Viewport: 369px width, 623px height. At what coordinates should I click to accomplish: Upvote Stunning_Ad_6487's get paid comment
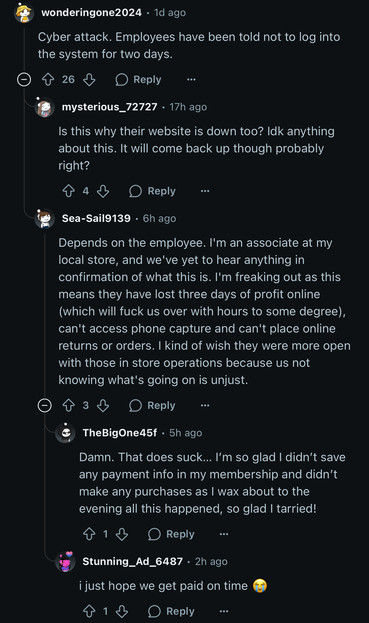(89, 611)
